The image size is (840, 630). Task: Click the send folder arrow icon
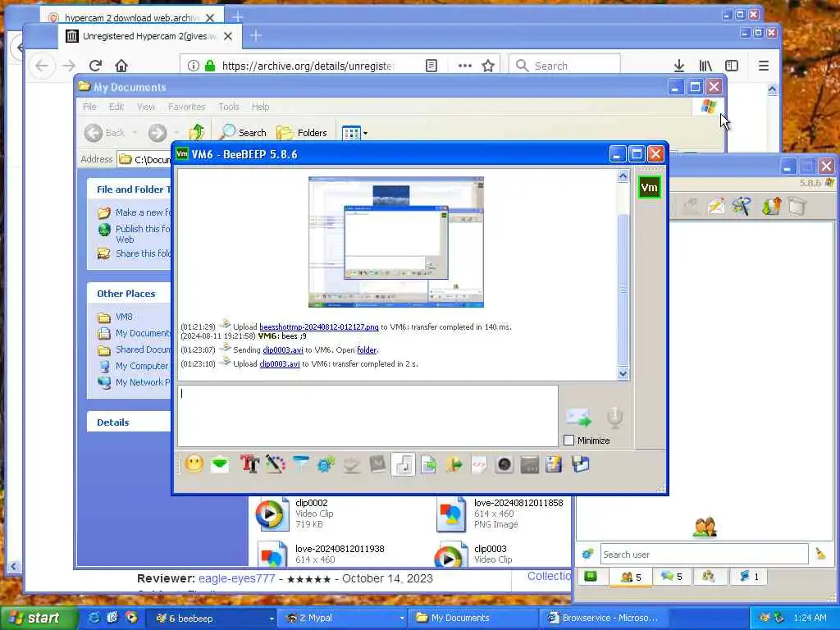click(454, 464)
